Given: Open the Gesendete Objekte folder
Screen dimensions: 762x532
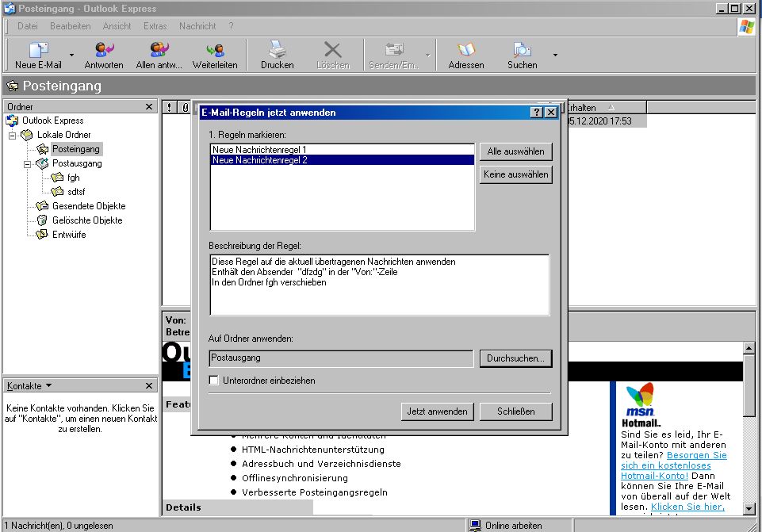Looking at the screenshot, I should (x=89, y=206).
